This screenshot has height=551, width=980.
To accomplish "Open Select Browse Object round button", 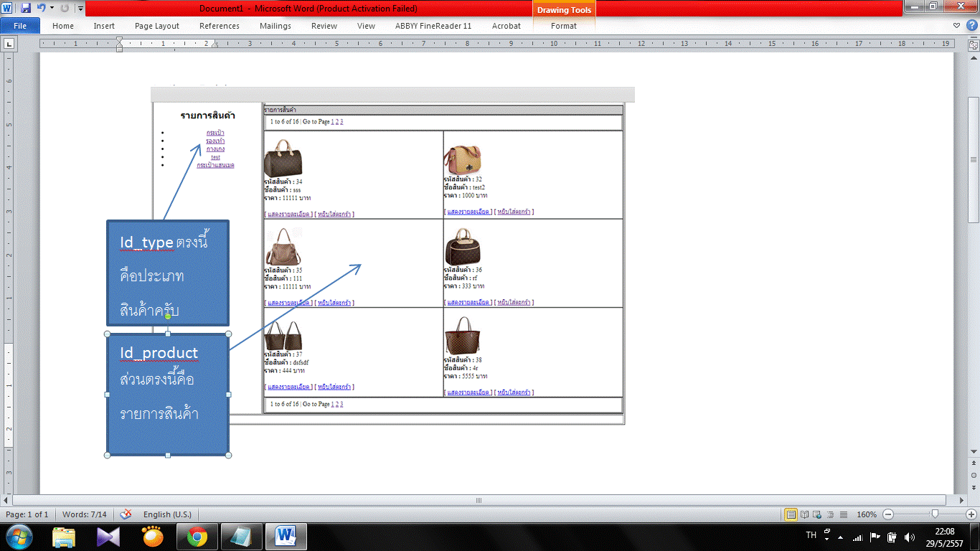I will [x=974, y=475].
